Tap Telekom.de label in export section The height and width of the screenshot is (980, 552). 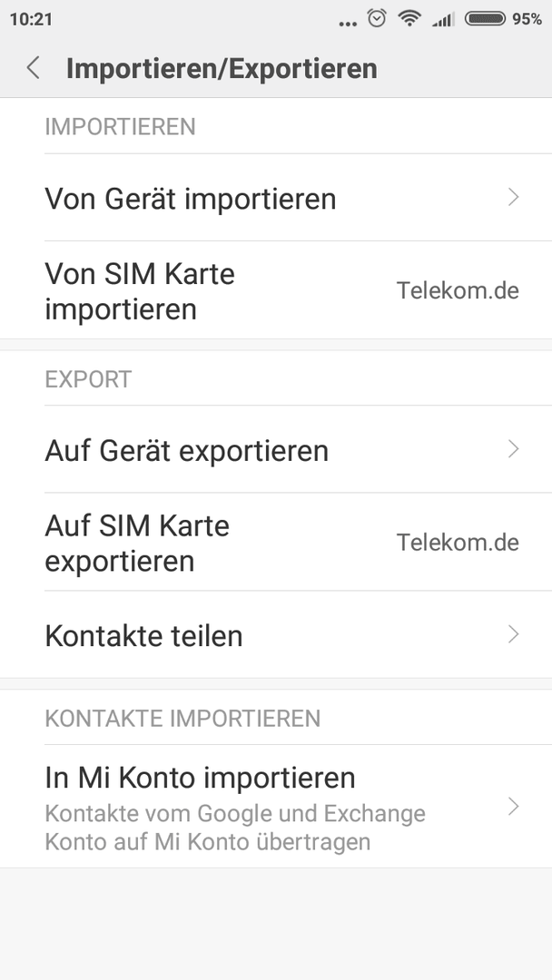tap(458, 543)
